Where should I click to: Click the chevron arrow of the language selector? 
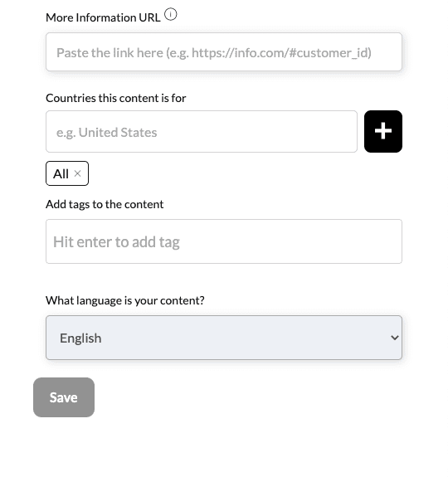pos(395,338)
